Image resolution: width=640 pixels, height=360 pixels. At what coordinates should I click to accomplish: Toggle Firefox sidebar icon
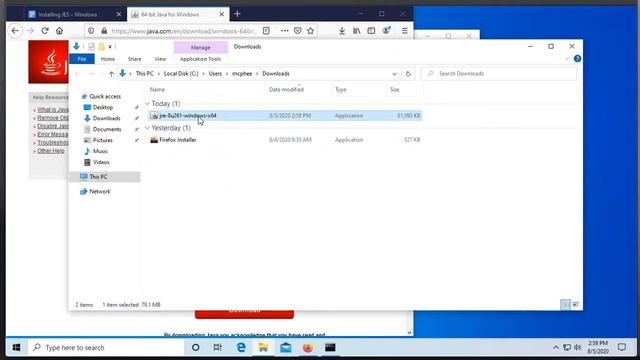point(371,31)
